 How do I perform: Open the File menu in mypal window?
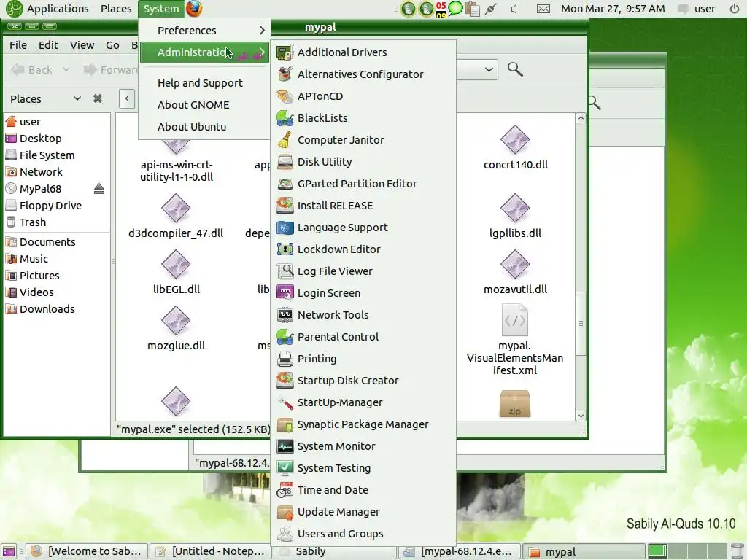(x=18, y=45)
